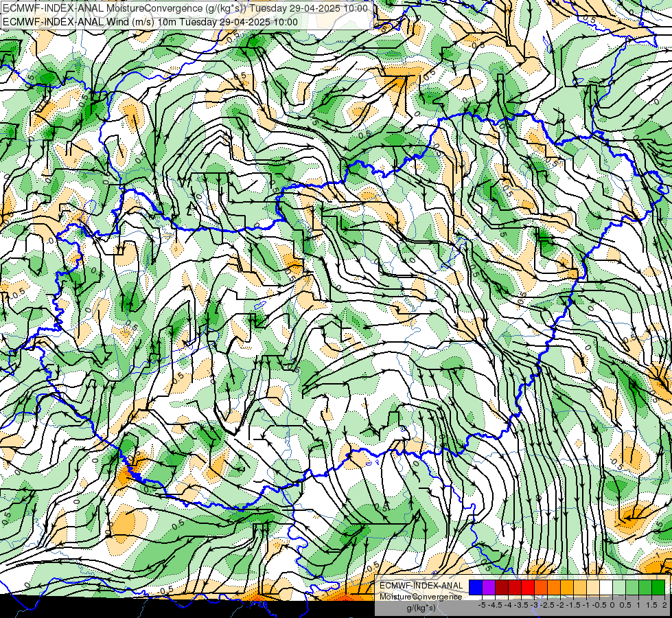Click the amber swatch between -2 and -1.5
The height and width of the screenshot is (618, 672).
568,588
